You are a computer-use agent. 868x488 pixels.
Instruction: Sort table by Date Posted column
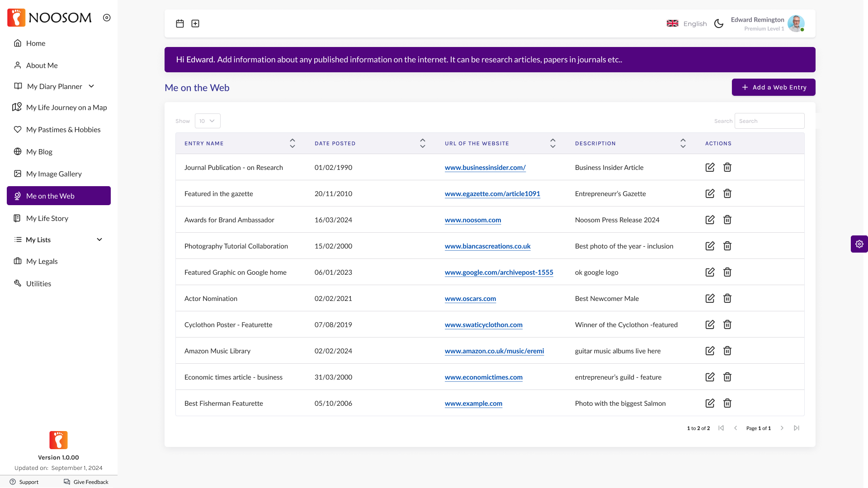click(422, 143)
